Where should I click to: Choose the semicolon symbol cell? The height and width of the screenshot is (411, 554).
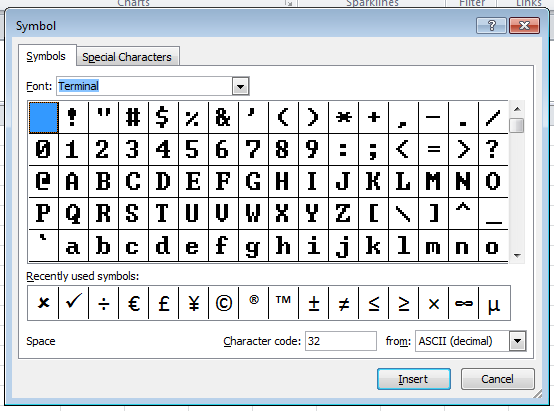click(373, 149)
